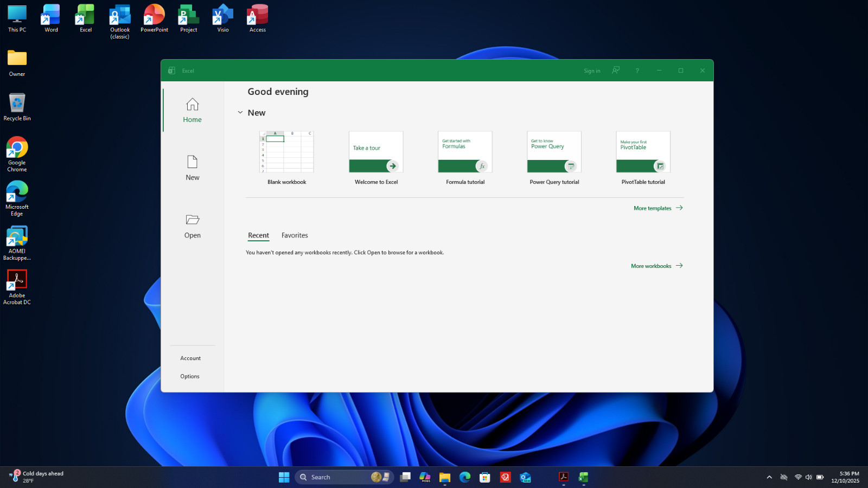The height and width of the screenshot is (488, 868).
Task: Collapse the New section chevron
Action: [240, 113]
